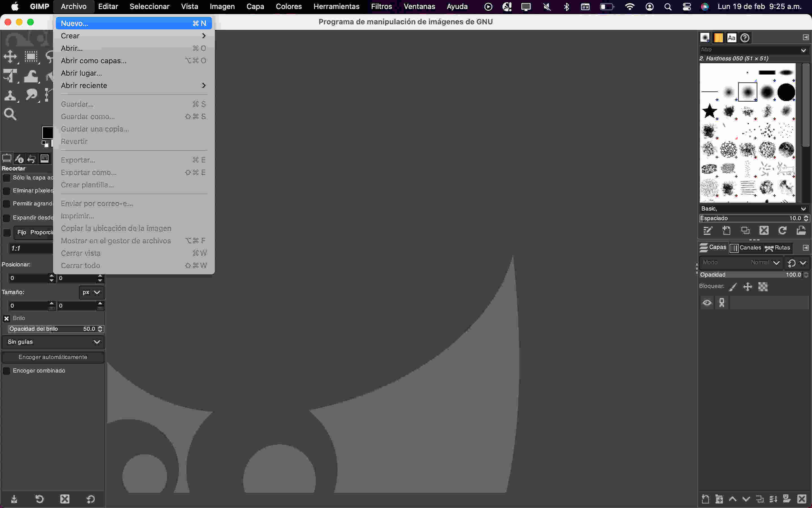Open brush as image icon
812x508 pixels.
click(x=801, y=231)
